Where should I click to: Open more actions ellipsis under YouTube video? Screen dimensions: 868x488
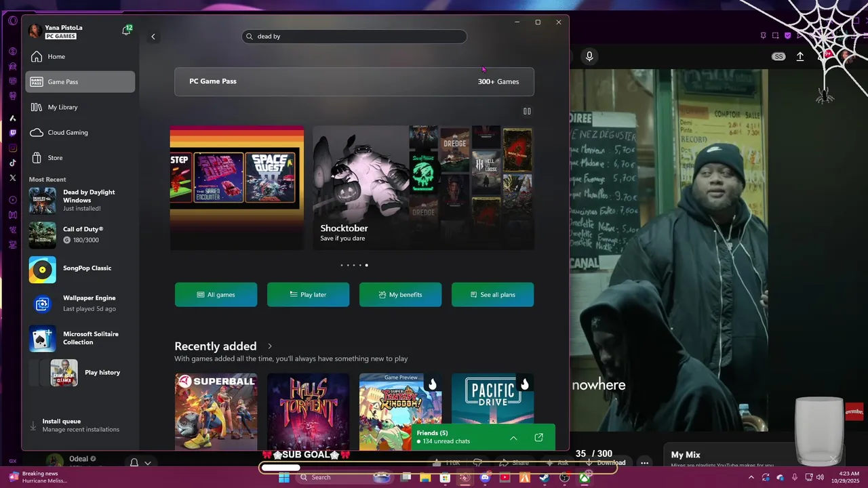(645, 463)
